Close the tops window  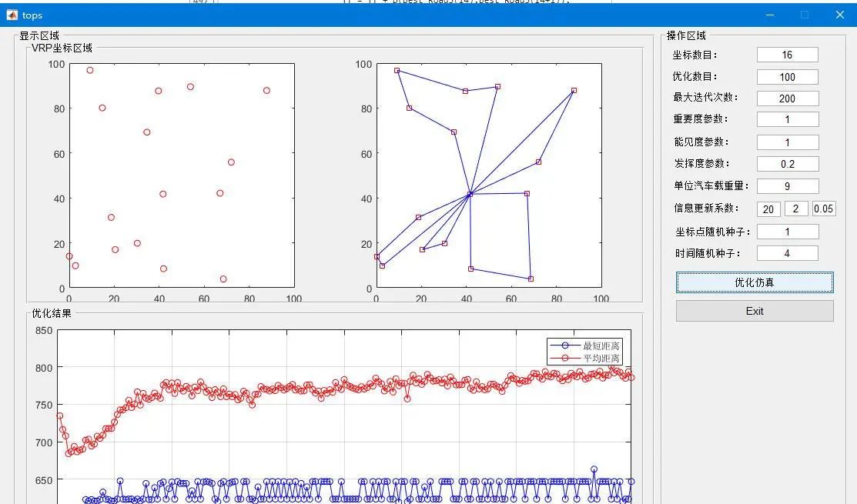pyautogui.click(x=839, y=15)
